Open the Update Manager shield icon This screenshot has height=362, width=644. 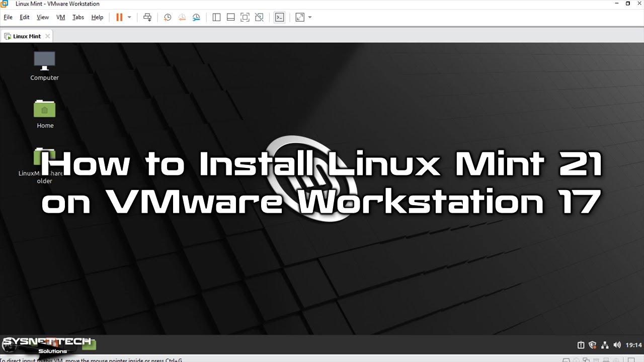[x=593, y=345]
